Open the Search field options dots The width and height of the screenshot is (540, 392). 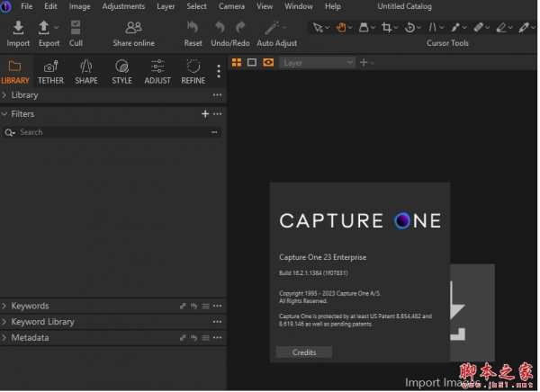214,132
